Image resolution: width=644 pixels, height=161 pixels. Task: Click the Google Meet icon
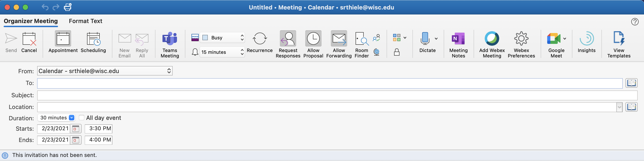click(554, 38)
